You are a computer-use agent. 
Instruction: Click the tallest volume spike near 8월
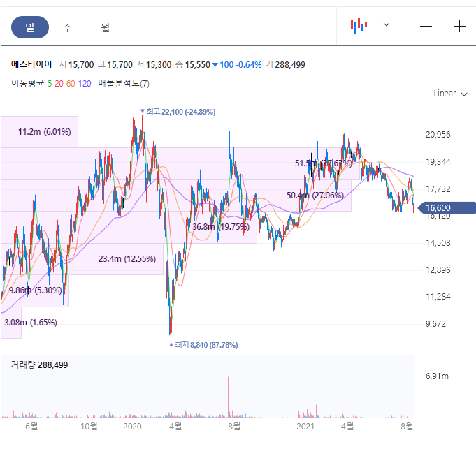[x=229, y=397]
